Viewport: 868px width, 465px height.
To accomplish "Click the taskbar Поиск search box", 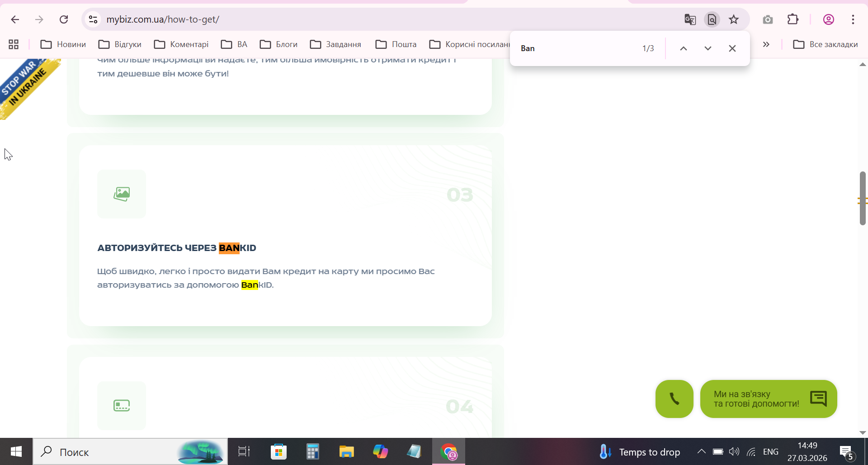I will [130, 451].
